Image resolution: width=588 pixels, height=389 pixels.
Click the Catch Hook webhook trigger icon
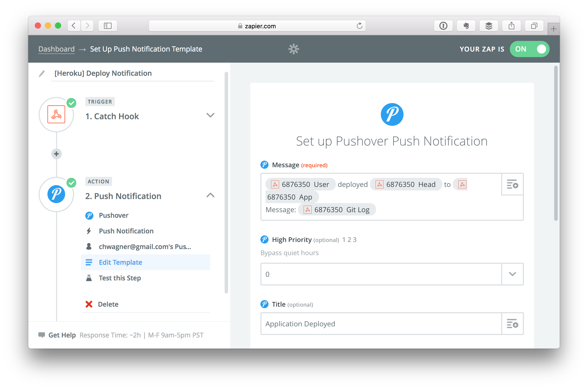point(56,114)
